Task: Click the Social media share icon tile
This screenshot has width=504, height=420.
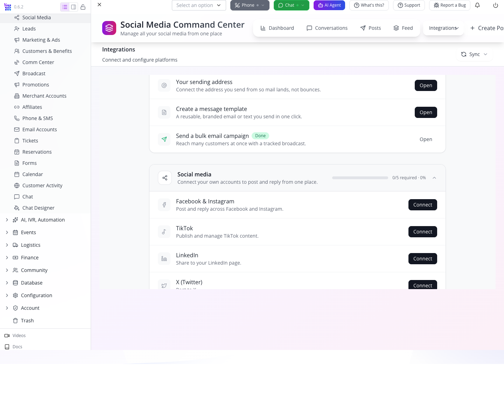Action: 165,178
